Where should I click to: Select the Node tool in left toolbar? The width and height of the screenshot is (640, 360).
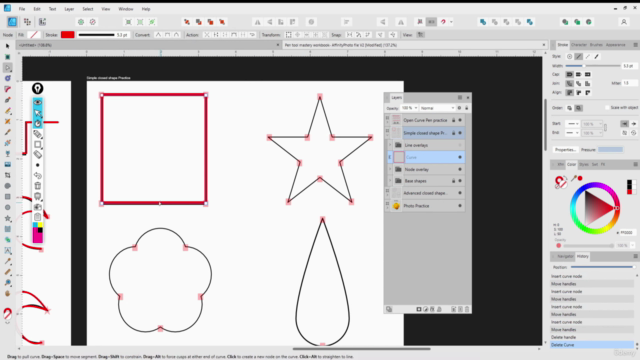coord(7,67)
